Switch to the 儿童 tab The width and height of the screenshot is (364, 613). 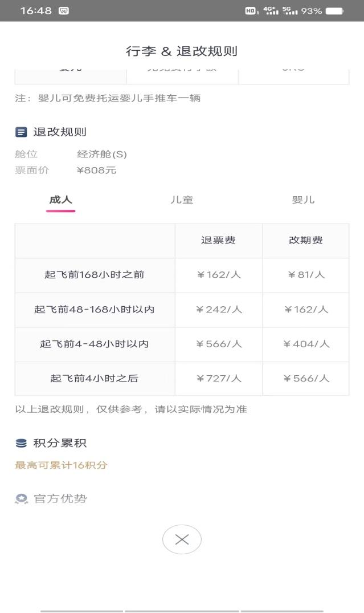click(x=182, y=200)
